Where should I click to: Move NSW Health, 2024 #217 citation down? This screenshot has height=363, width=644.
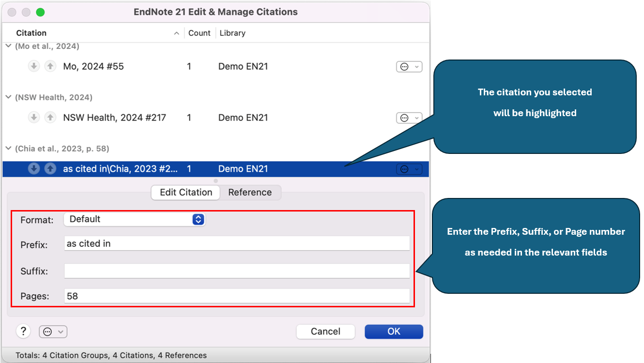34,117
